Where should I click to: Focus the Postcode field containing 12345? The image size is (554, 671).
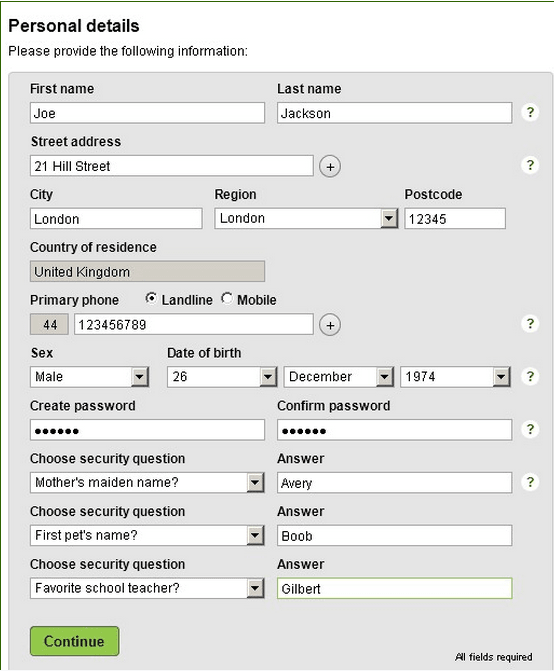[455, 219]
